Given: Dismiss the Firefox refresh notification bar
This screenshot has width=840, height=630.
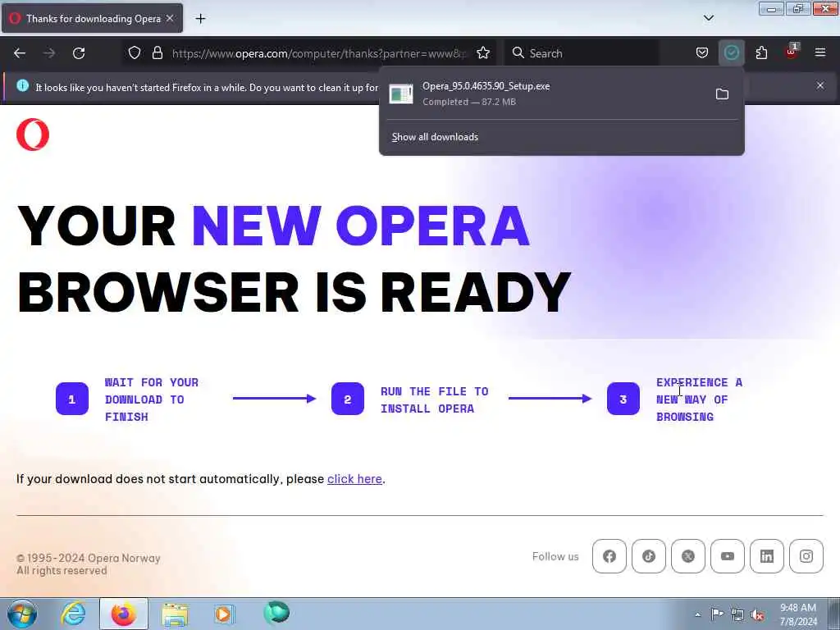Looking at the screenshot, I should [x=820, y=85].
